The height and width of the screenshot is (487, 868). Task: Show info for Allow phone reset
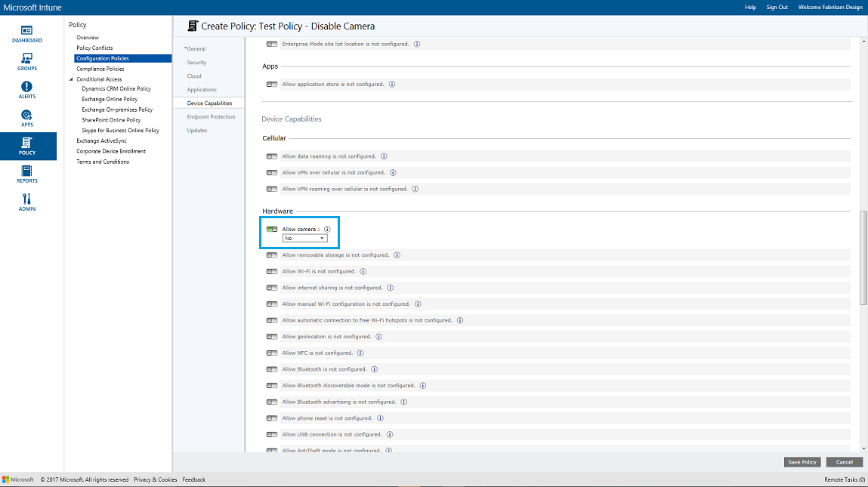380,418
